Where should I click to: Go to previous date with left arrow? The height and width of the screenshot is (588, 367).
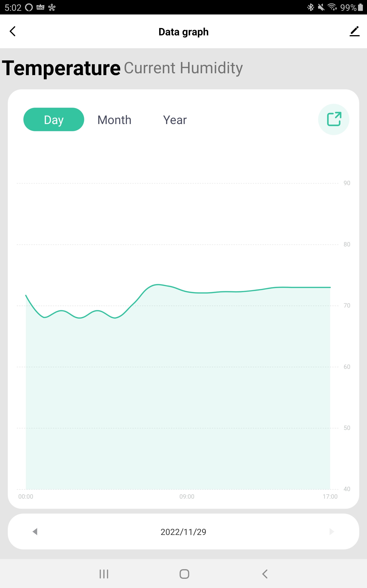coord(35,531)
